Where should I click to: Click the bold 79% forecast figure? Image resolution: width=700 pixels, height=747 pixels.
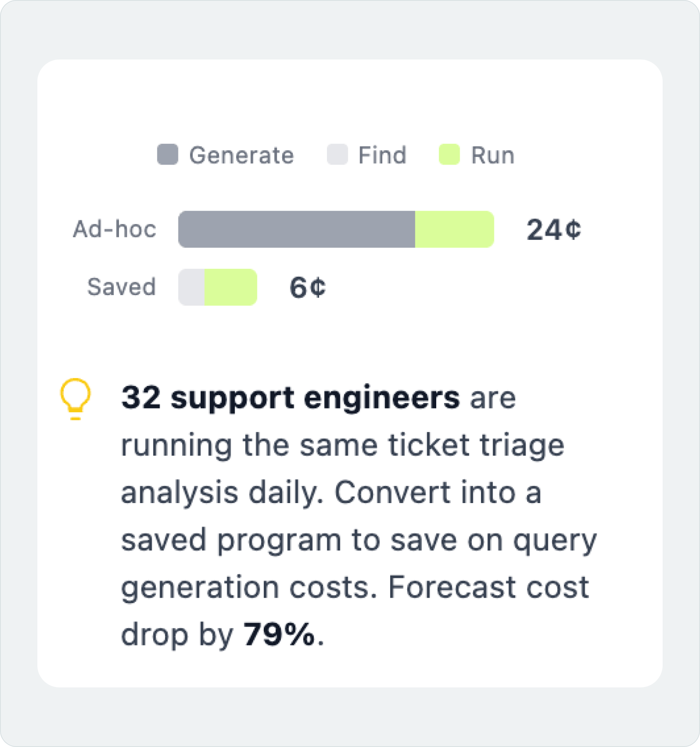click(279, 634)
